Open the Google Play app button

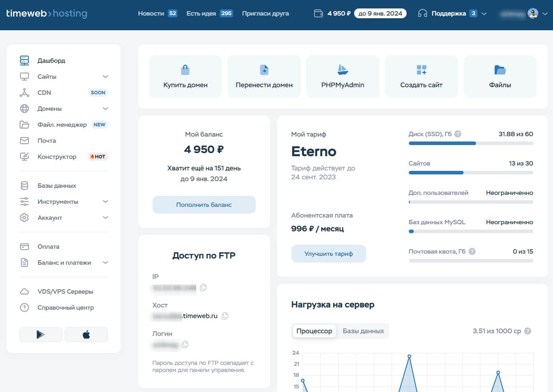click(40, 335)
